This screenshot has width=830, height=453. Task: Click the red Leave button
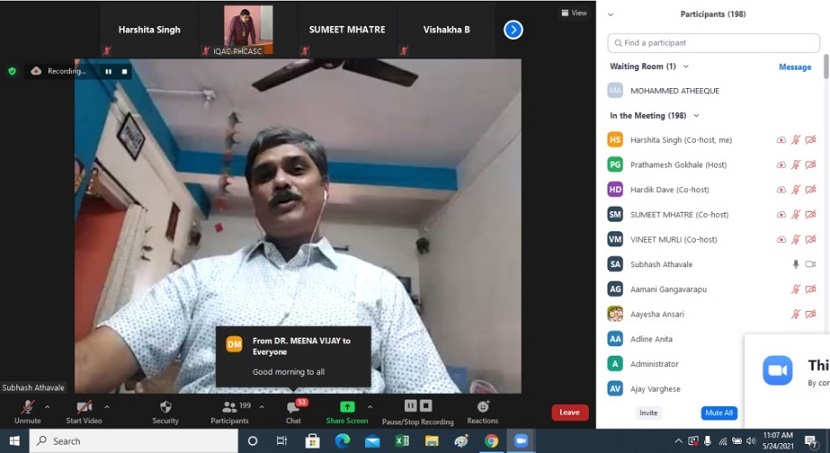pyautogui.click(x=569, y=412)
